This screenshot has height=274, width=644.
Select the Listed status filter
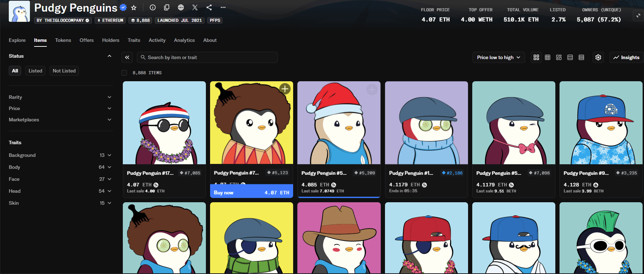pyautogui.click(x=35, y=71)
